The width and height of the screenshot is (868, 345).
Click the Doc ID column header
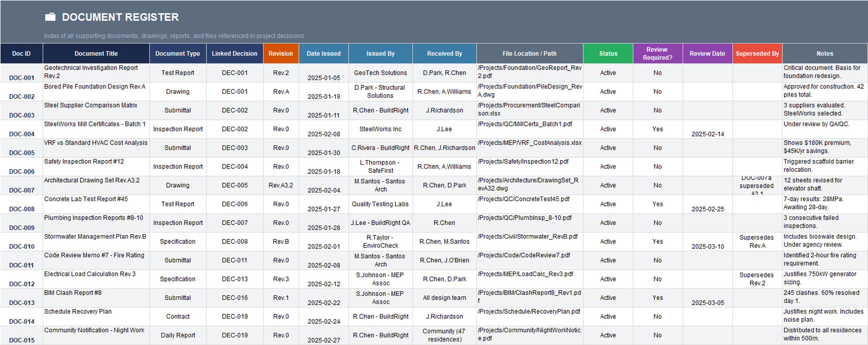point(21,53)
